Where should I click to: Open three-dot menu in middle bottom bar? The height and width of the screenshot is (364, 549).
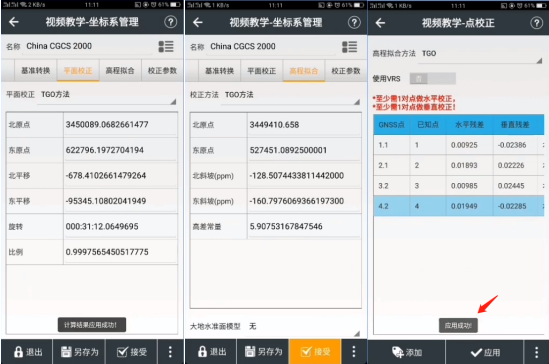pos(354,351)
